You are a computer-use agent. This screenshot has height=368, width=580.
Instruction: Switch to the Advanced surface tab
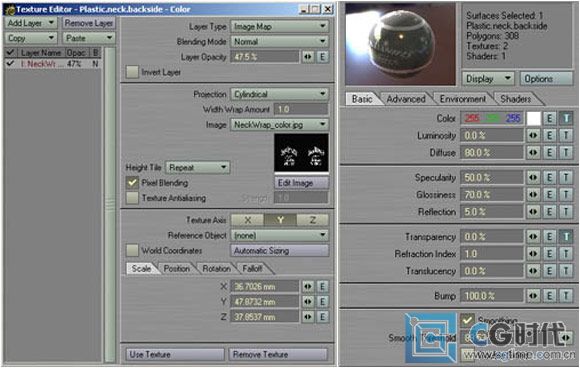click(x=406, y=99)
